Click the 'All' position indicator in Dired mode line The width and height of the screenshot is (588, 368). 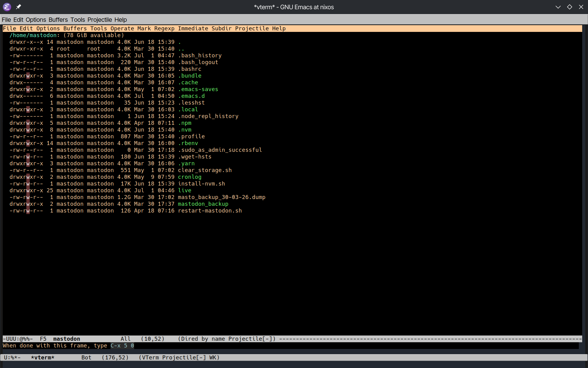(126, 339)
